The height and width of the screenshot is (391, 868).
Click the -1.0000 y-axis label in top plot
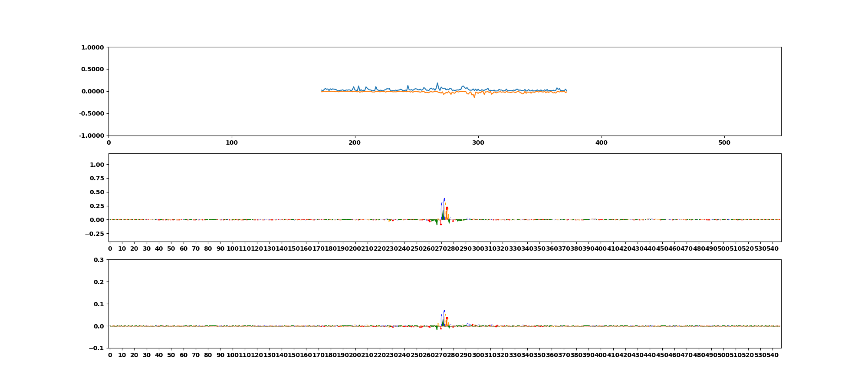pyautogui.click(x=91, y=136)
